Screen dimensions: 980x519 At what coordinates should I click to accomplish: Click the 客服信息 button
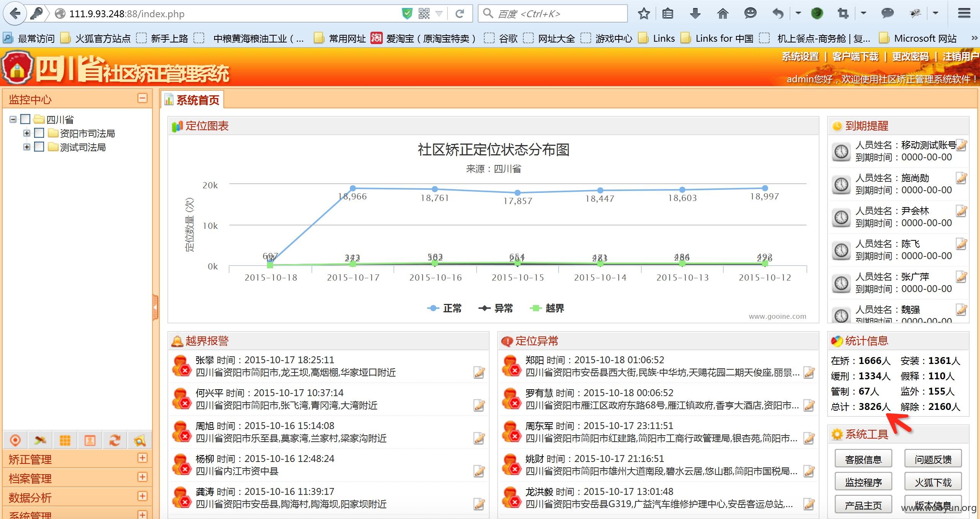(864, 459)
